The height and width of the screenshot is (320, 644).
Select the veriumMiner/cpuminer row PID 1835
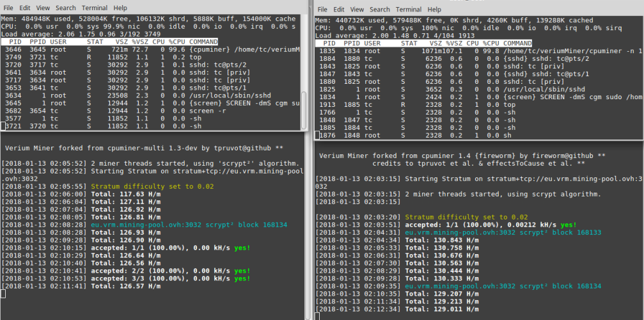[x=479, y=51]
